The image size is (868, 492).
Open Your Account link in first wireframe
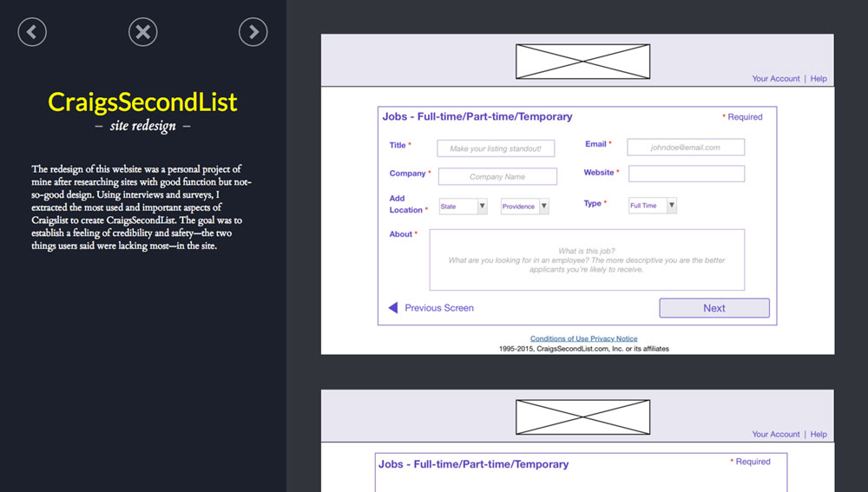[775, 79]
